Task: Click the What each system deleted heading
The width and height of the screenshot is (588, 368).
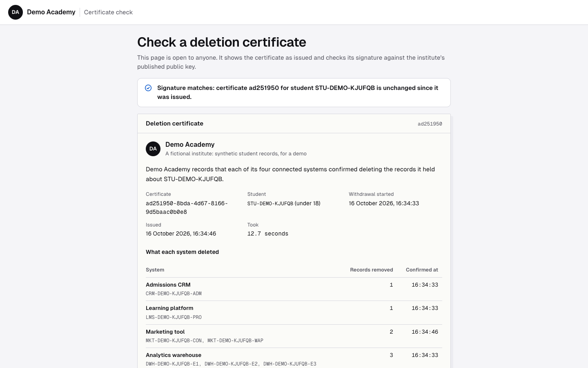Action: (x=182, y=252)
